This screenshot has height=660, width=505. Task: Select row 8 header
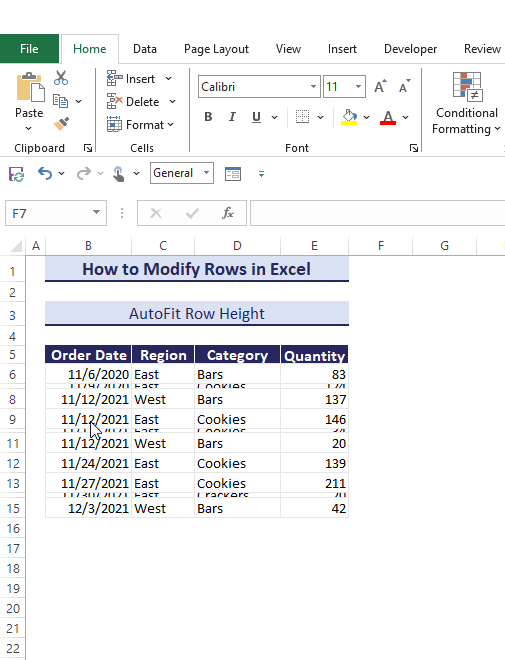(x=12, y=399)
